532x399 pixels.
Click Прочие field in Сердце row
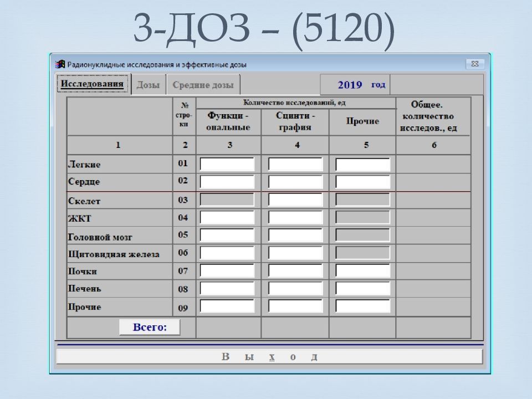[362, 182]
